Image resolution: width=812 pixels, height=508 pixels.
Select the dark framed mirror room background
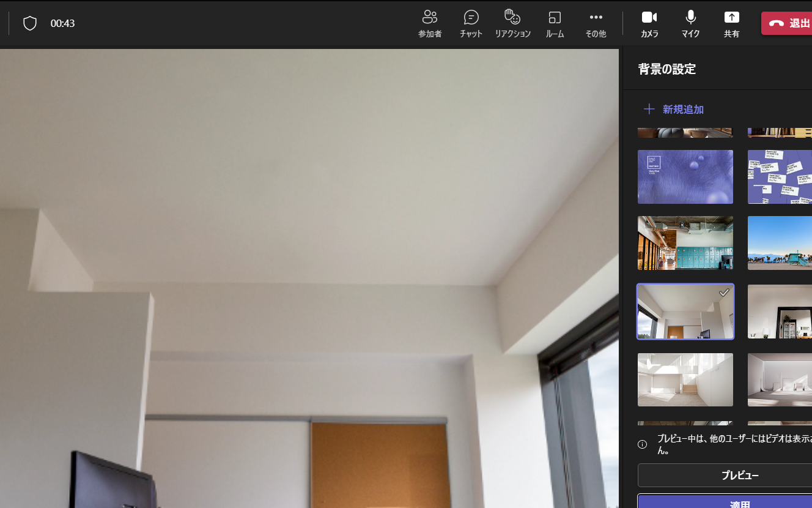click(x=780, y=311)
